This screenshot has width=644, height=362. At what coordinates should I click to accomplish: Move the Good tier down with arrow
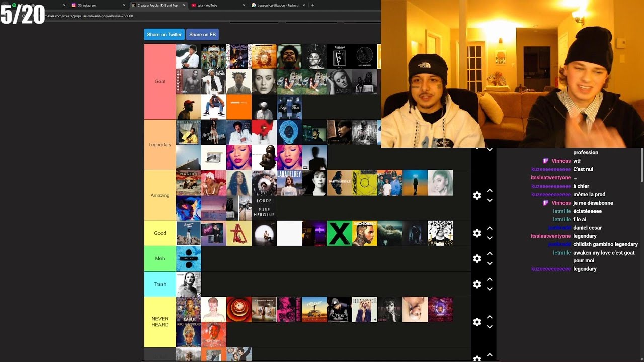click(x=490, y=238)
